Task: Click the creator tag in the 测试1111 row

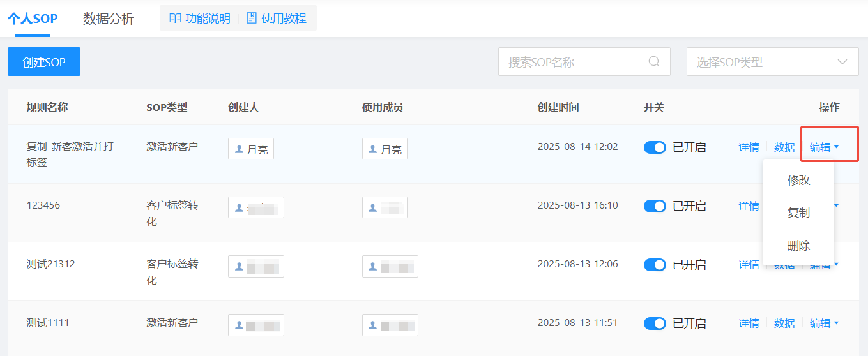Action: (256, 325)
